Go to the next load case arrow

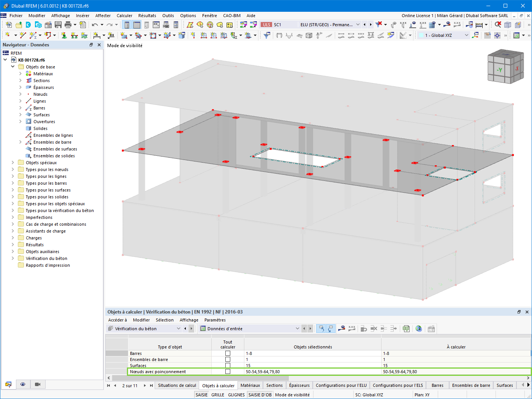pyautogui.click(x=370, y=25)
